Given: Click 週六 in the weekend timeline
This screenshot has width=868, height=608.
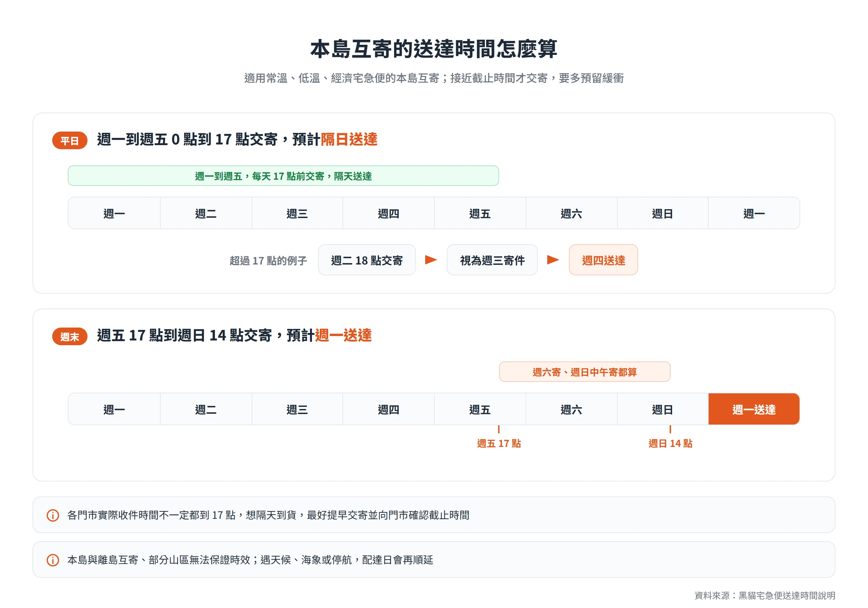Looking at the screenshot, I should [571, 409].
